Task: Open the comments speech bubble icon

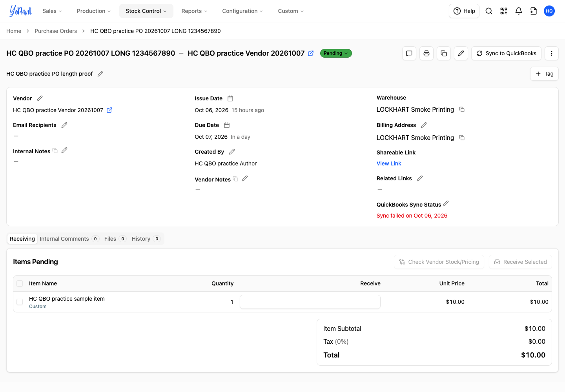Action: (409, 53)
